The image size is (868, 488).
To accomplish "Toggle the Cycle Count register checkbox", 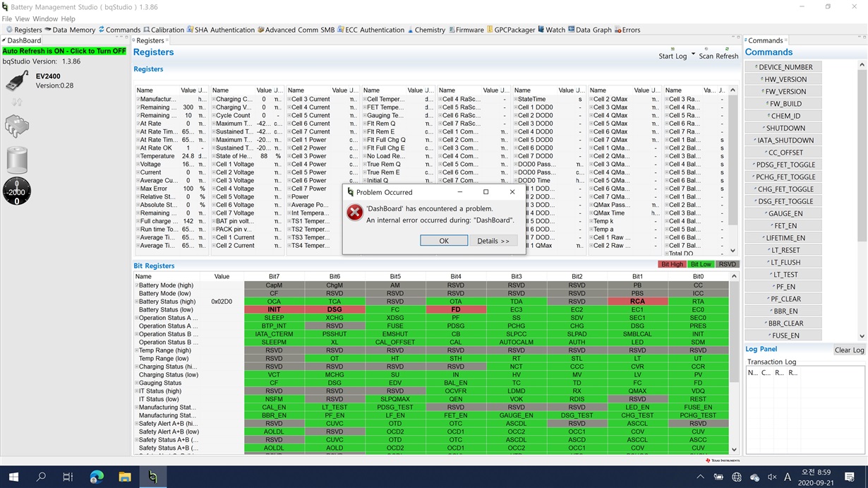I will (x=214, y=115).
